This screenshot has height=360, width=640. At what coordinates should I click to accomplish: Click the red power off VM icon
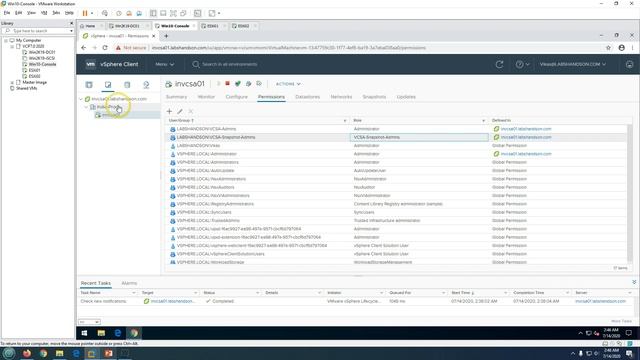coord(227,84)
